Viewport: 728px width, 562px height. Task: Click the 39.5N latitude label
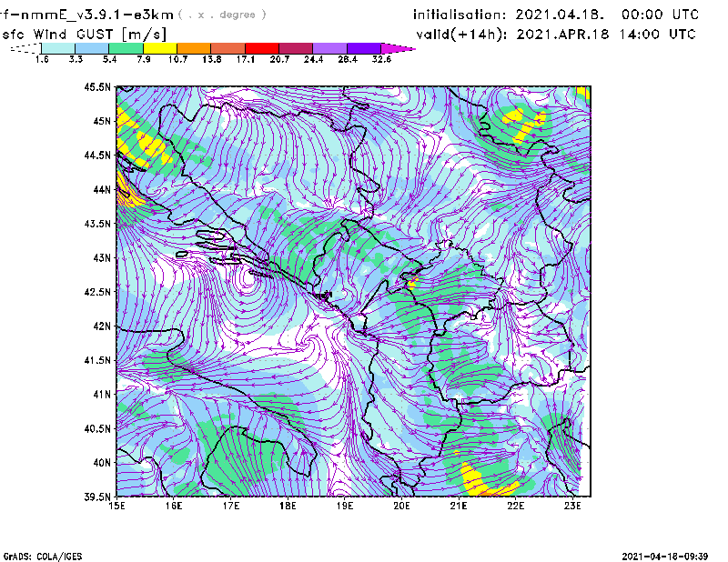97,497
